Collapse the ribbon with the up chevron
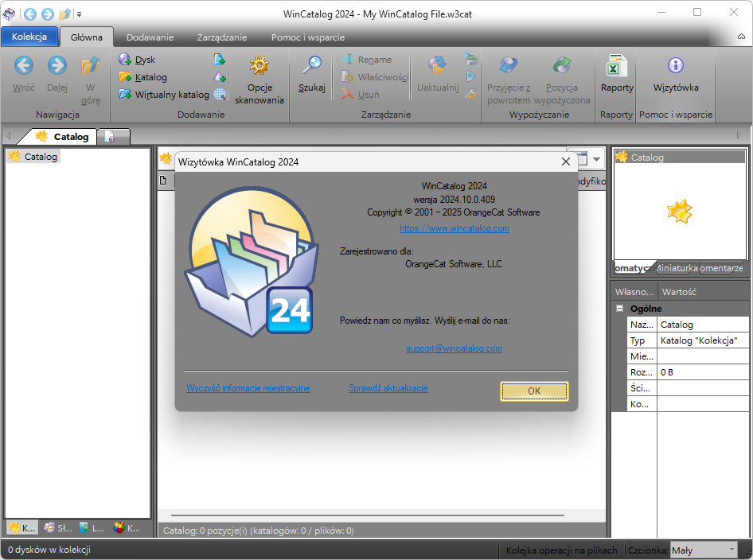The width and height of the screenshot is (753, 560). pos(742,37)
